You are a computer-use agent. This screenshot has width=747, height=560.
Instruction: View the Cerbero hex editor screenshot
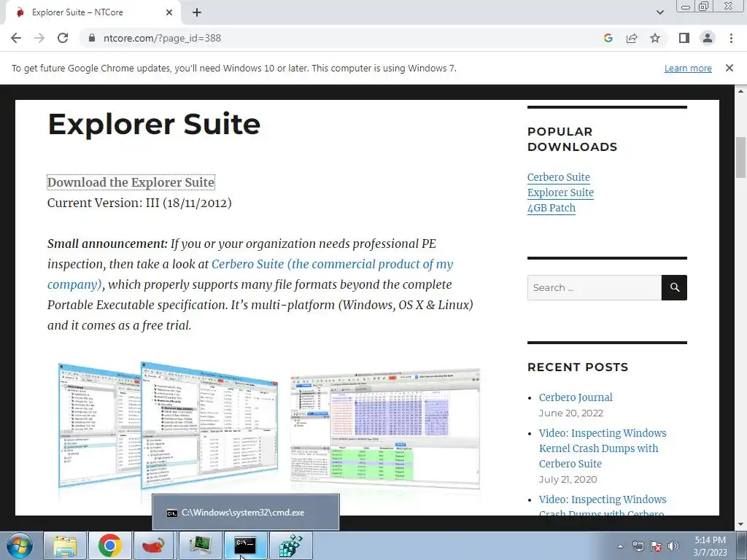[385, 427]
